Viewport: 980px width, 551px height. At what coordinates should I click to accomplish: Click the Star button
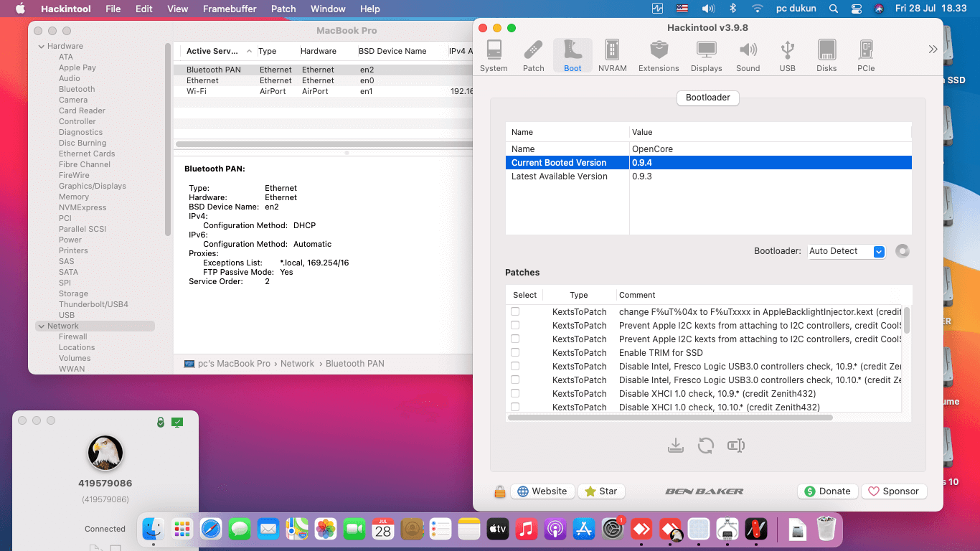click(x=601, y=491)
